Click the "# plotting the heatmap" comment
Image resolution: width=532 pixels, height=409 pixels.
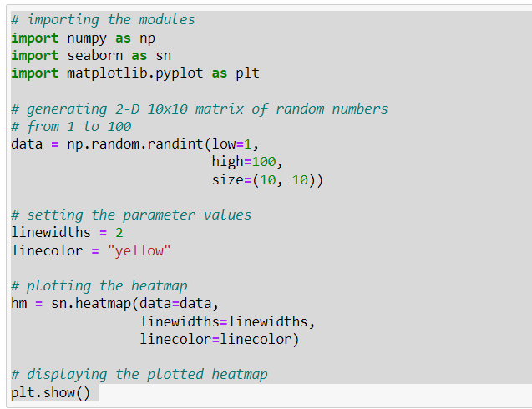pos(99,285)
